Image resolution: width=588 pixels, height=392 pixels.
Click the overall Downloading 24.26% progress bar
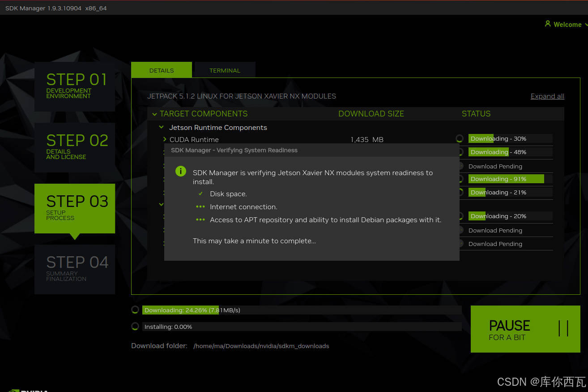click(x=302, y=310)
